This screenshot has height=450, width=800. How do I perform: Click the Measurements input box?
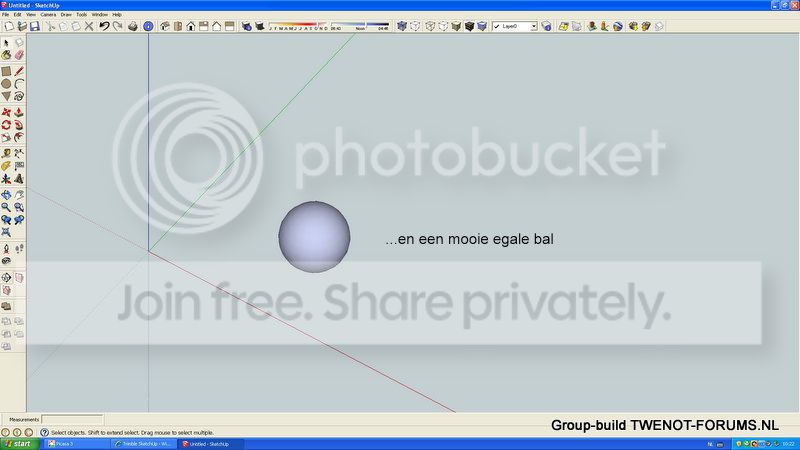[72, 419]
